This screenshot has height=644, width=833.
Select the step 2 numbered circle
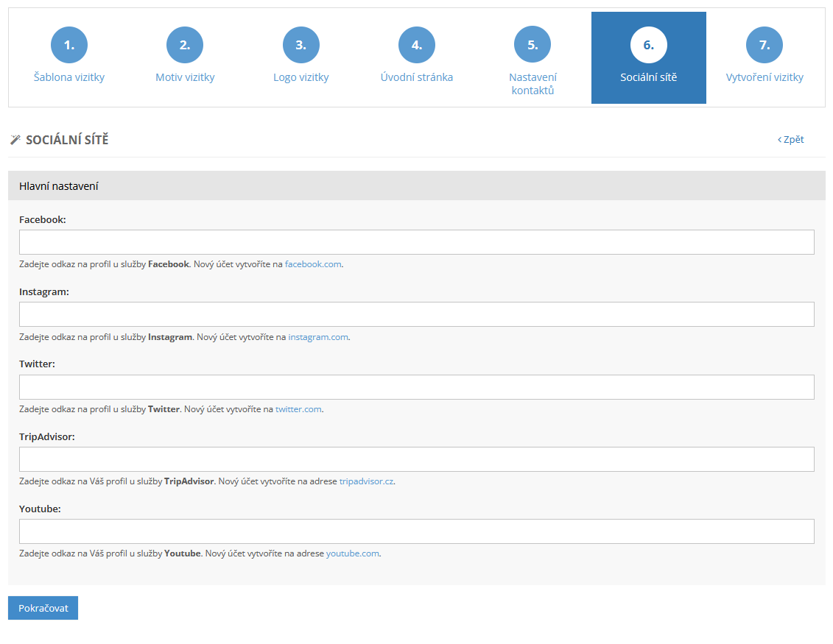(185, 45)
